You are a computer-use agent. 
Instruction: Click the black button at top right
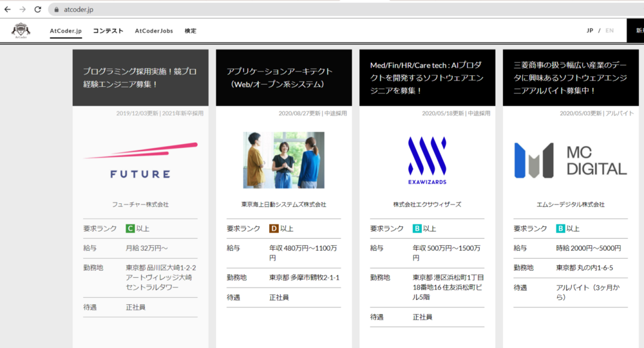point(636,30)
